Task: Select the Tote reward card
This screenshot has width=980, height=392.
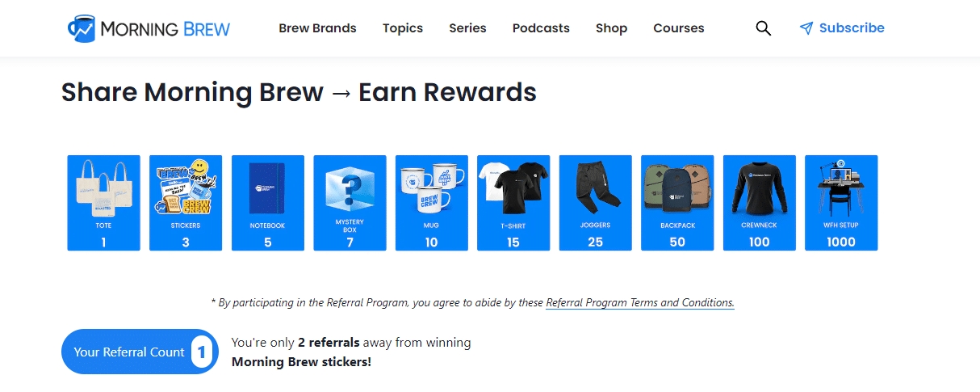Action: (x=103, y=203)
